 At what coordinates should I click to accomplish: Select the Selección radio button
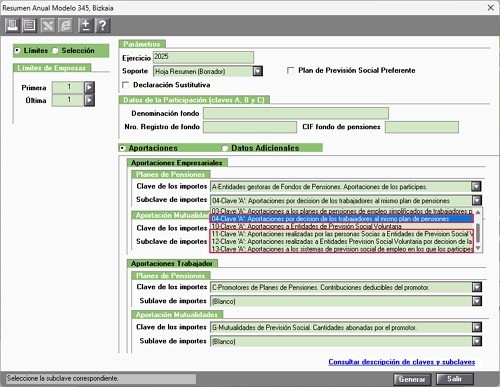(x=55, y=51)
